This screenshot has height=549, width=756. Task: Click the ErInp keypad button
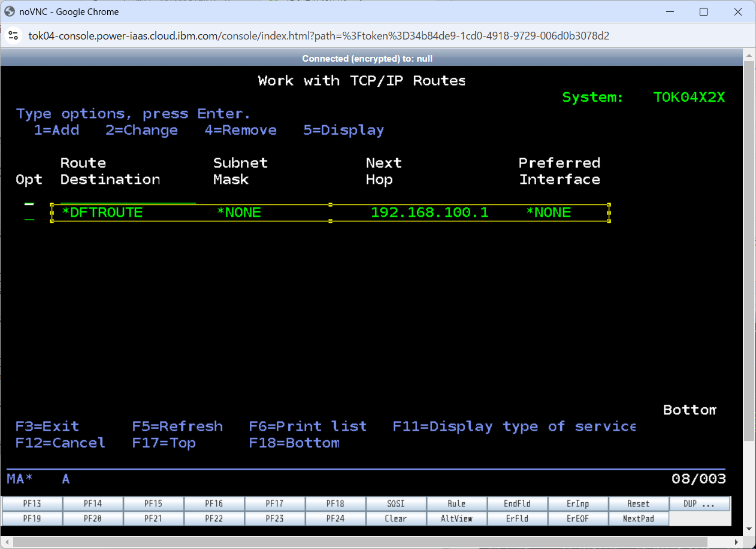[x=578, y=503]
